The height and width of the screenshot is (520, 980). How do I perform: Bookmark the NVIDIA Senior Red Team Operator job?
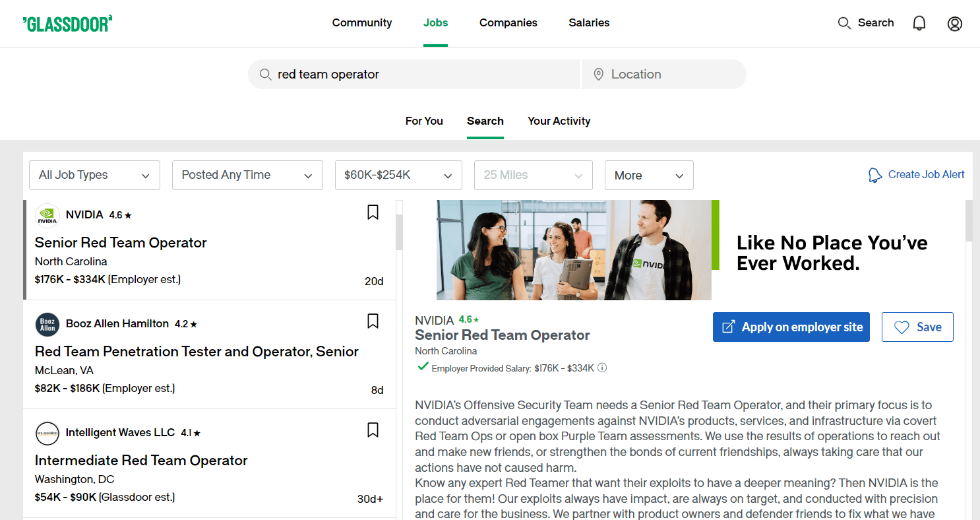click(373, 212)
